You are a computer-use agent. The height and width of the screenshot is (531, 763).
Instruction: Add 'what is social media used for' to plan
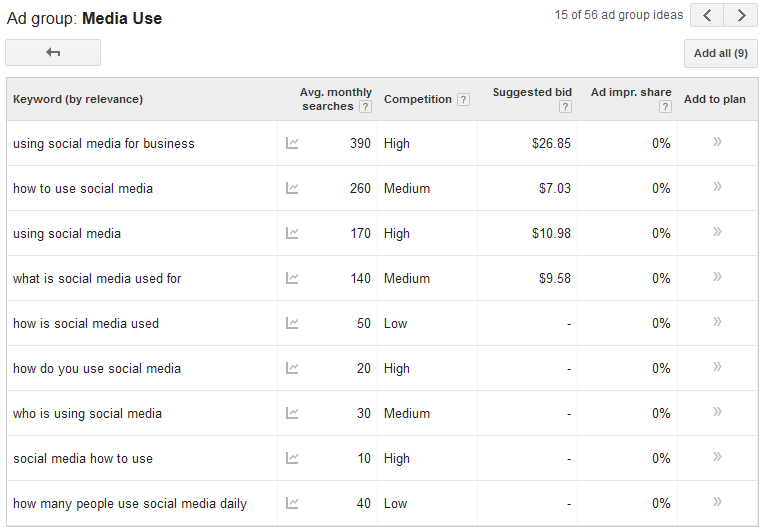[717, 277]
